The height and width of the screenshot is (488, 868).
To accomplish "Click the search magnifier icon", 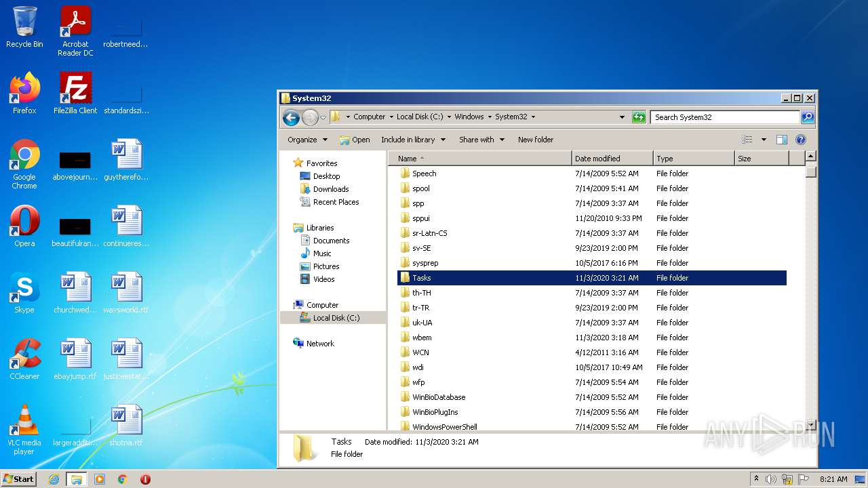I will [x=808, y=117].
